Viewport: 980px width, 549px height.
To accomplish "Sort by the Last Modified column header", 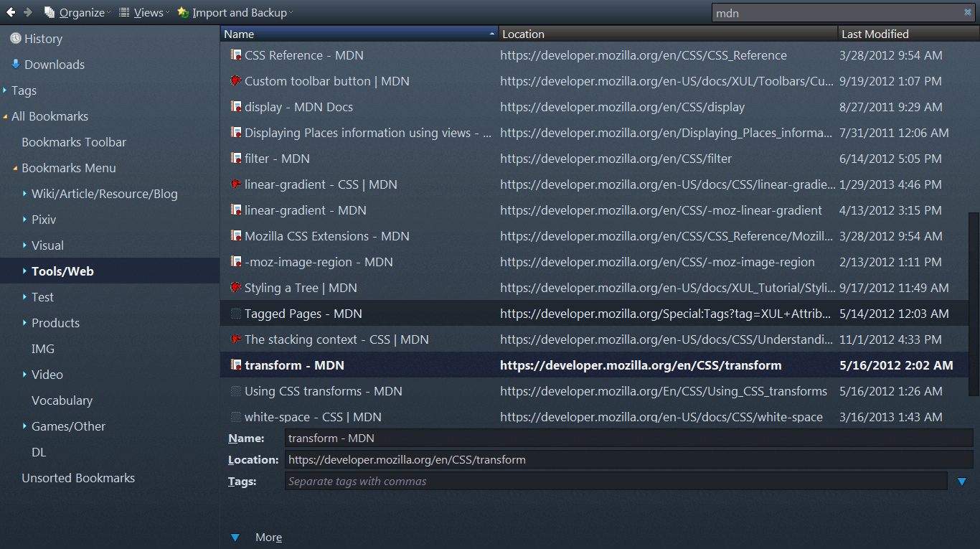I will [x=909, y=34].
